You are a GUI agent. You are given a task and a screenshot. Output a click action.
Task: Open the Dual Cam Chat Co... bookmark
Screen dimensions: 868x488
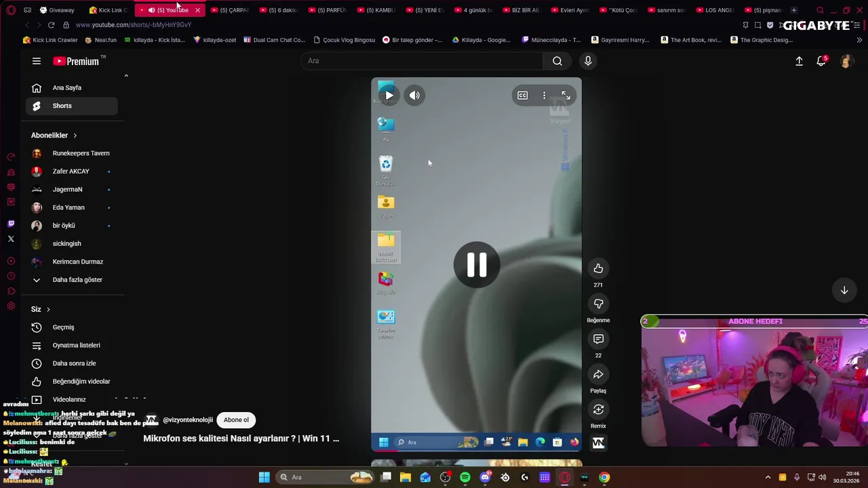coord(274,40)
